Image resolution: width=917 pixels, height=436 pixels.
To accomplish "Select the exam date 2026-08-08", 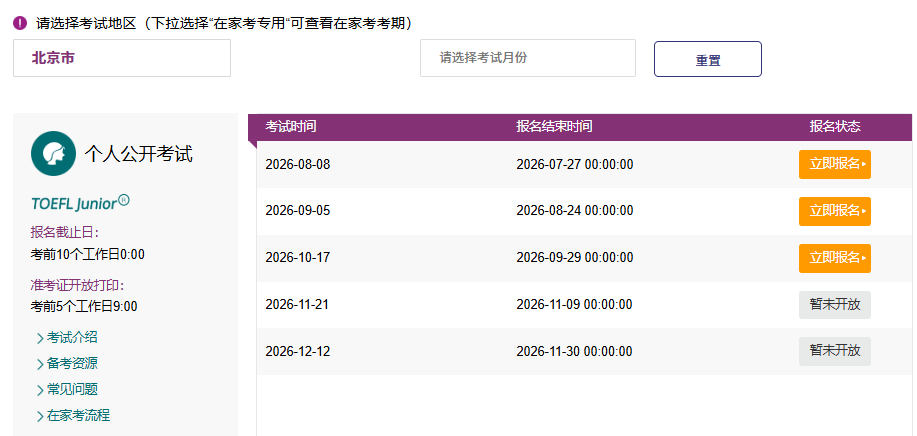I will point(298,165).
